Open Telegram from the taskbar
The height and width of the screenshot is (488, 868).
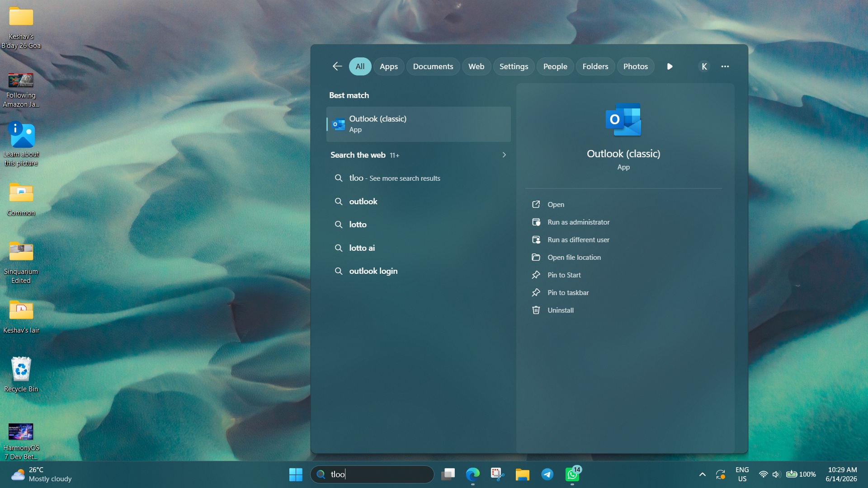547,474
